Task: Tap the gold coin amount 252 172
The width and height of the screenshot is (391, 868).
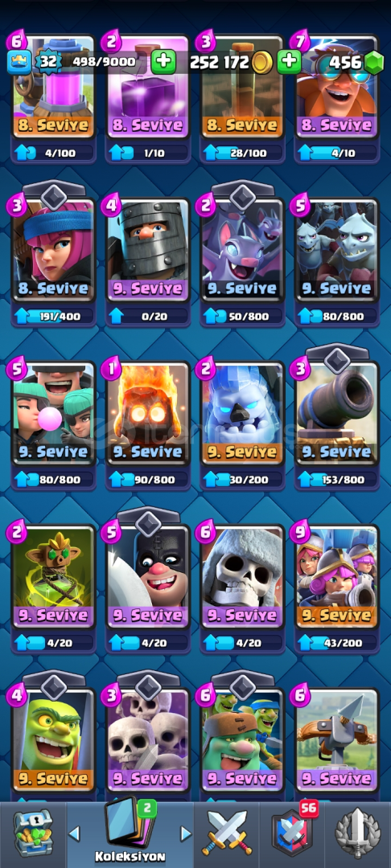Action: click(x=220, y=63)
